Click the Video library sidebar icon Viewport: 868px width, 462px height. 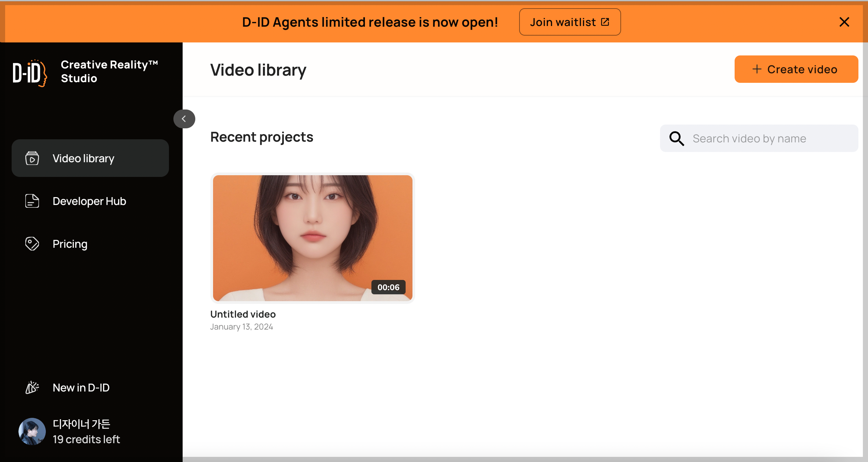tap(32, 158)
